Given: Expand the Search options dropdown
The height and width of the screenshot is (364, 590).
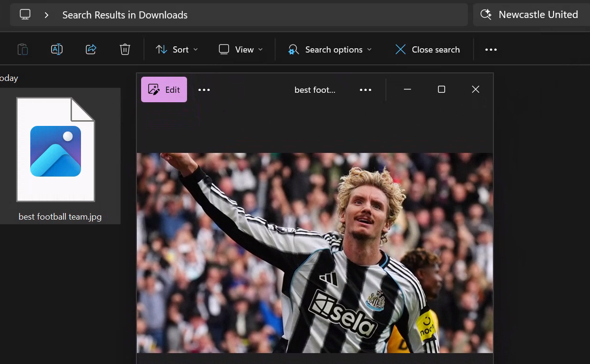Looking at the screenshot, I should pos(330,50).
